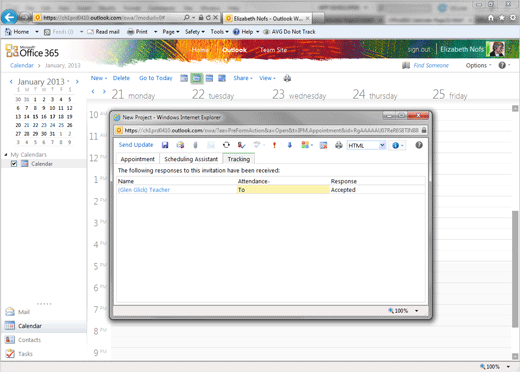The height and width of the screenshot is (372, 520).
Task: Click the check names icon
Action: pyautogui.click(x=242, y=145)
